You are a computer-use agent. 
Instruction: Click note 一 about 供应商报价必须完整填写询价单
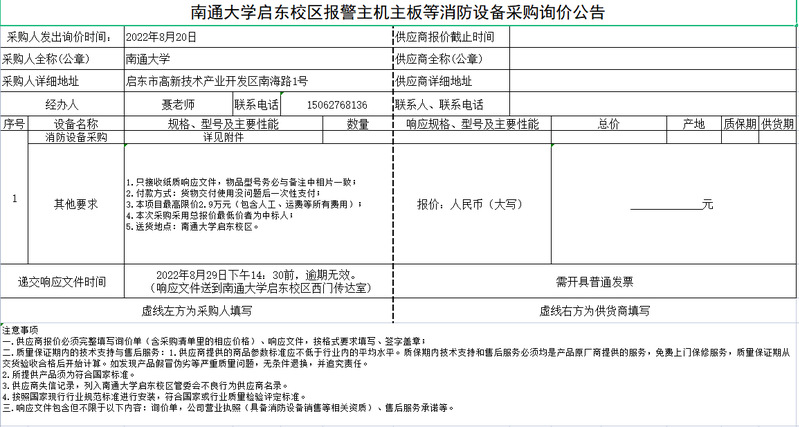[x=214, y=341]
